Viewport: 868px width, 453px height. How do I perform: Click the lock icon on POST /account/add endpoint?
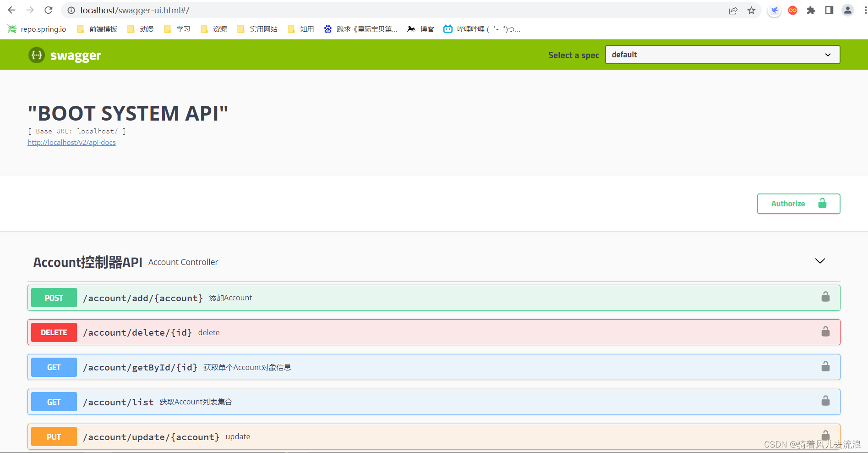pos(825,297)
